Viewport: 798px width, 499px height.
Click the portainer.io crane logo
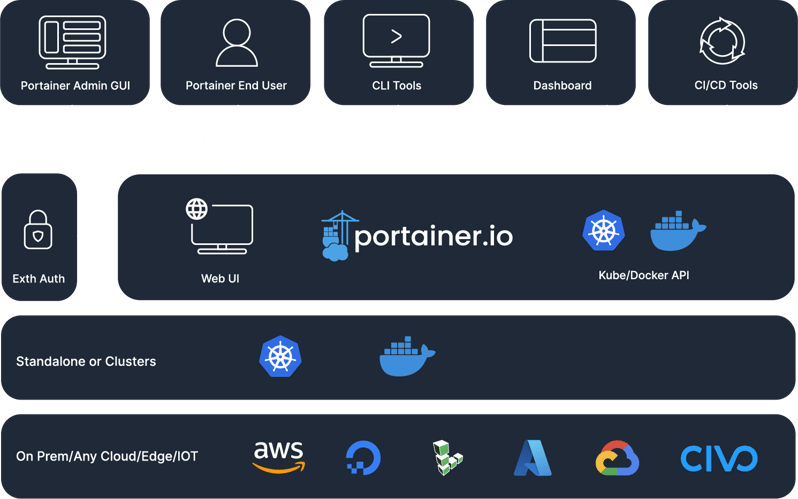click(x=340, y=236)
